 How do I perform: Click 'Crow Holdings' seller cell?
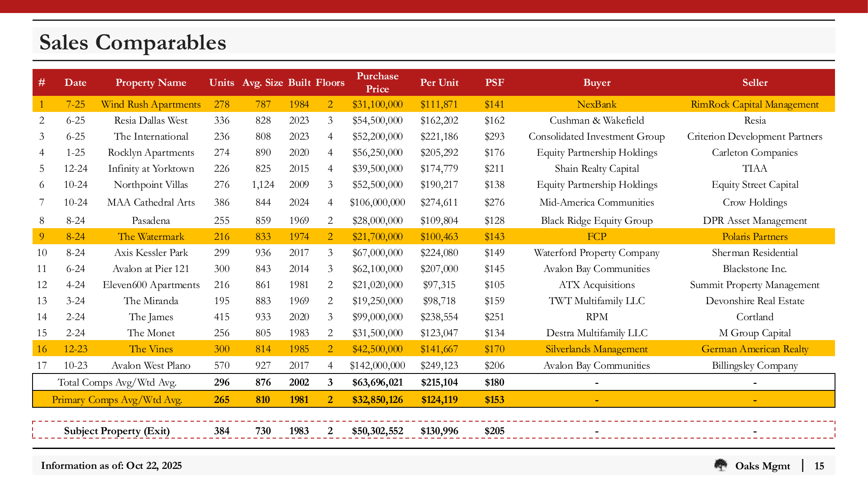(x=755, y=202)
